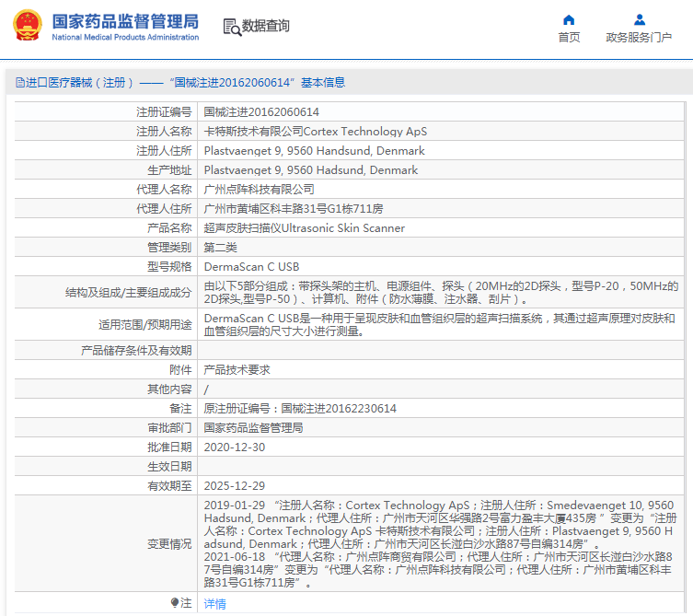Image resolution: width=693 pixels, height=616 pixels.
Task: Click the 附件 row label
Action: [x=180, y=370]
